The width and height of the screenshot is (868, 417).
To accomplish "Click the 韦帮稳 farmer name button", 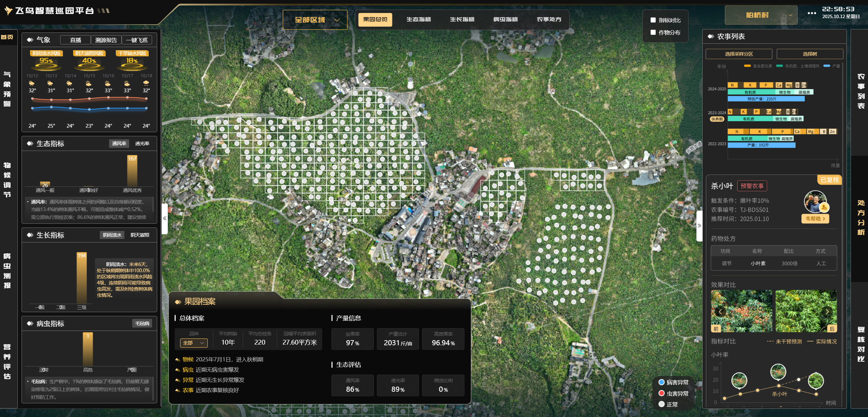I will [815, 219].
